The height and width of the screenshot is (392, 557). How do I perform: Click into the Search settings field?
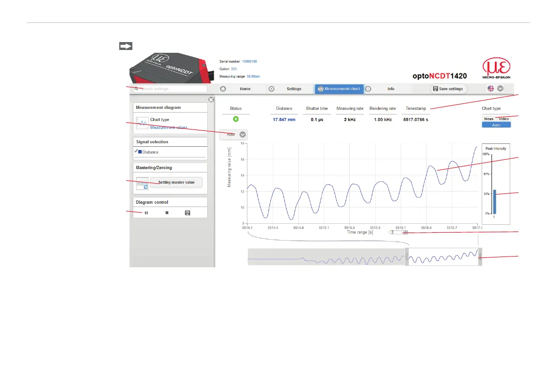(x=170, y=89)
